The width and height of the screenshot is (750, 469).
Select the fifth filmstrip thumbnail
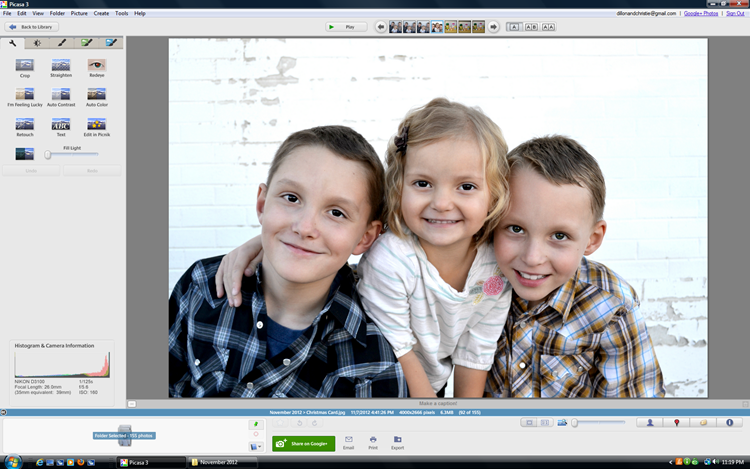point(451,27)
